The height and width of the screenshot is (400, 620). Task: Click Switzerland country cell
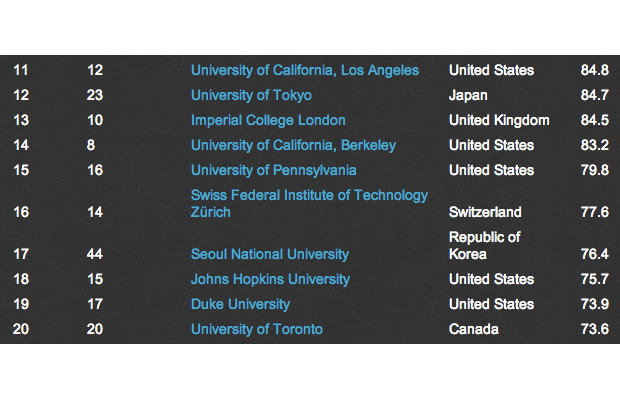[x=485, y=212]
